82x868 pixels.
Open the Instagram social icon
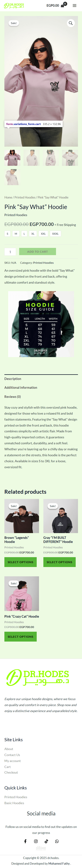pyautogui.click(x=36, y=841)
